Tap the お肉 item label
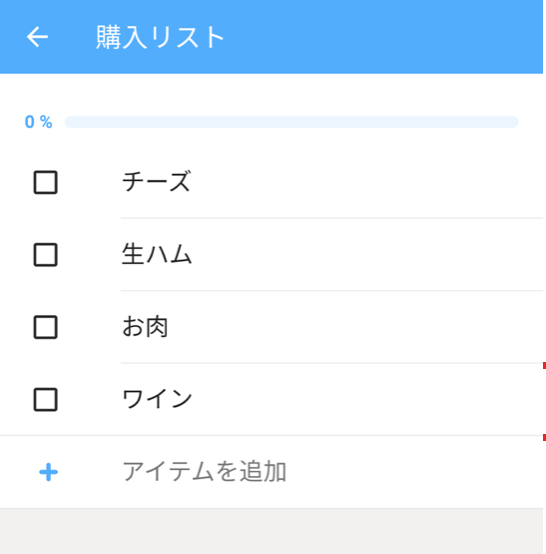This screenshot has height=554, width=546. [145, 326]
